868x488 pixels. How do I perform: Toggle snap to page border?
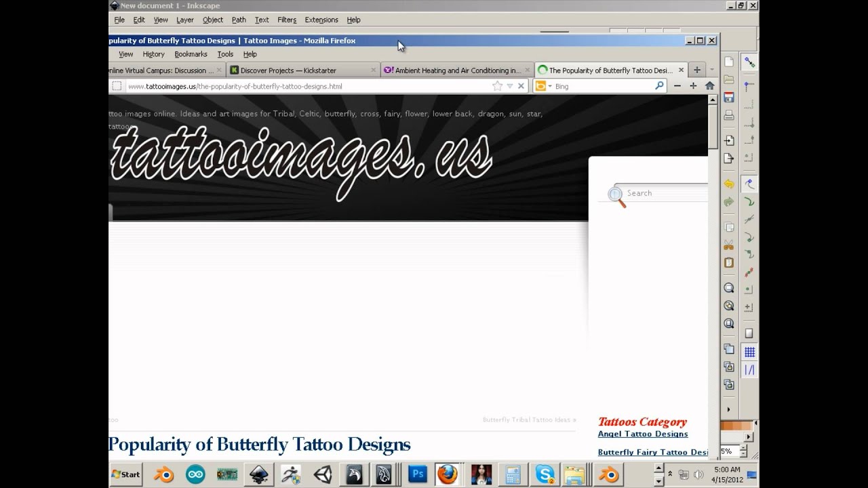point(749,333)
